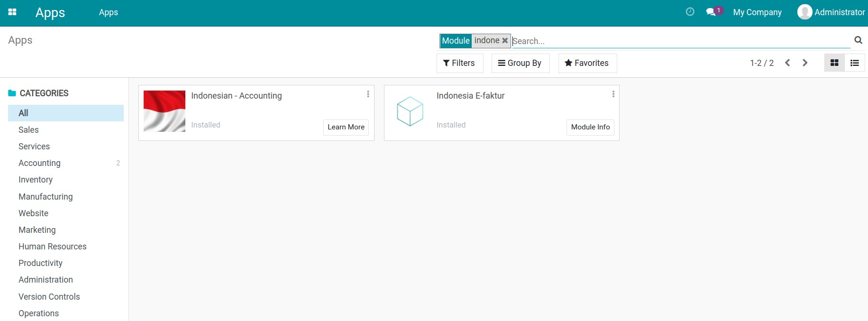The height and width of the screenshot is (321, 868).
Task: Remove the 'indone' search facet
Action: pos(505,41)
